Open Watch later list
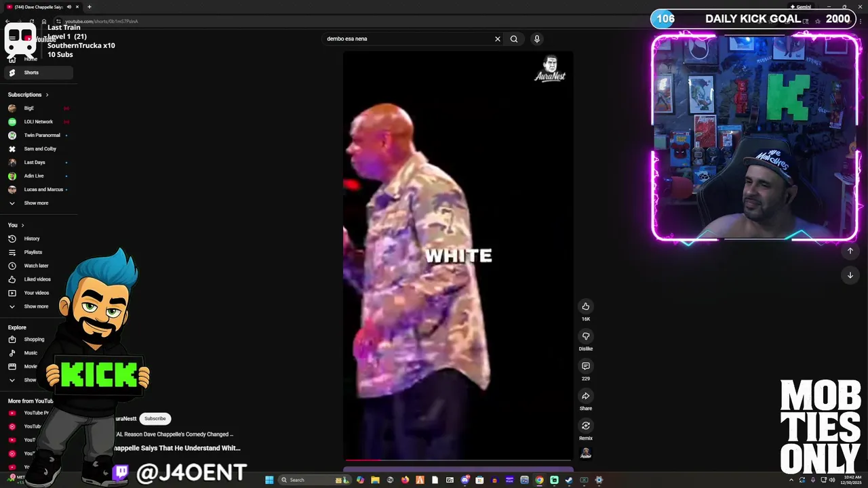The height and width of the screenshot is (488, 868). tap(36, 266)
